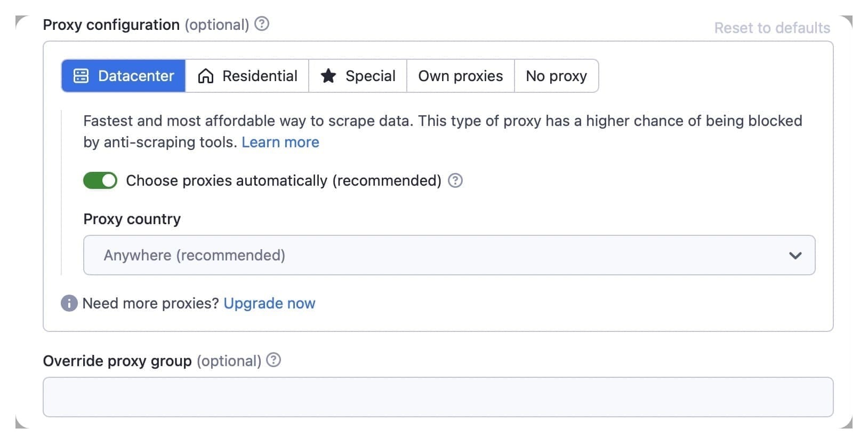The image size is (868, 444).
Task: Click the house icon on the Residential tab
Action: 206,76
